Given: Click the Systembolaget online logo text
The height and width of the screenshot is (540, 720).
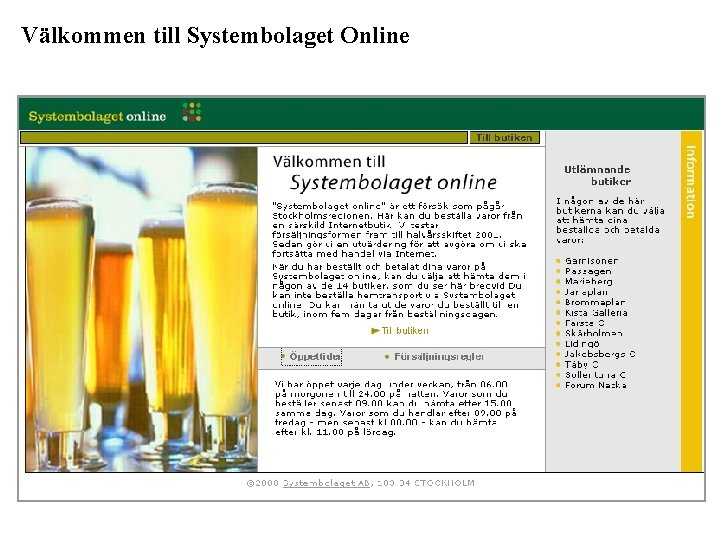Looking at the screenshot, I should 97,116.
